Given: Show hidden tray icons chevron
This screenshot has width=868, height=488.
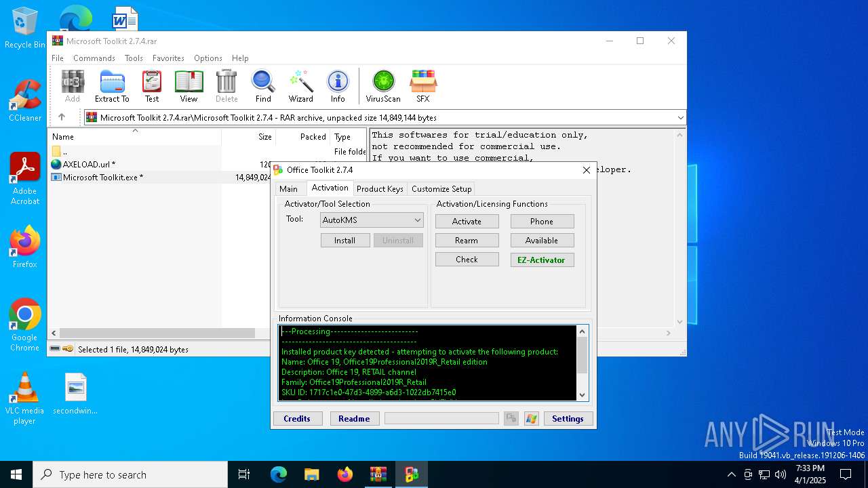Looking at the screenshot, I should 731,474.
